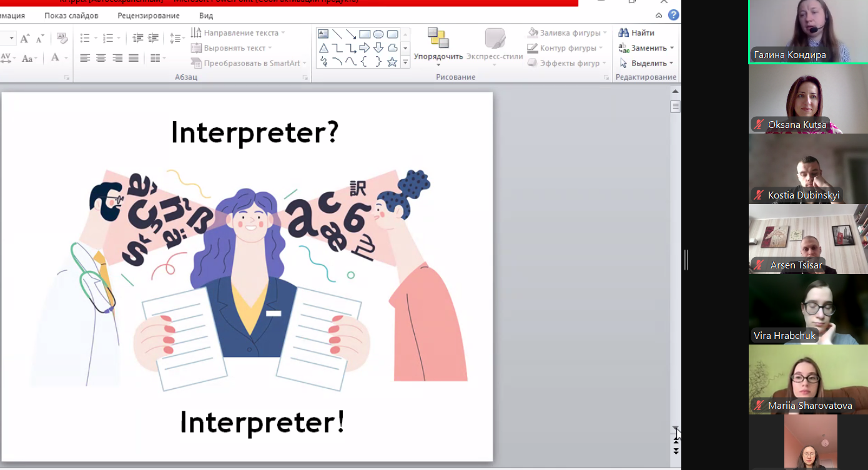Choose the right arrow shape
This screenshot has height=470, width=868.
pyautogui.click(x=365, y=48)
